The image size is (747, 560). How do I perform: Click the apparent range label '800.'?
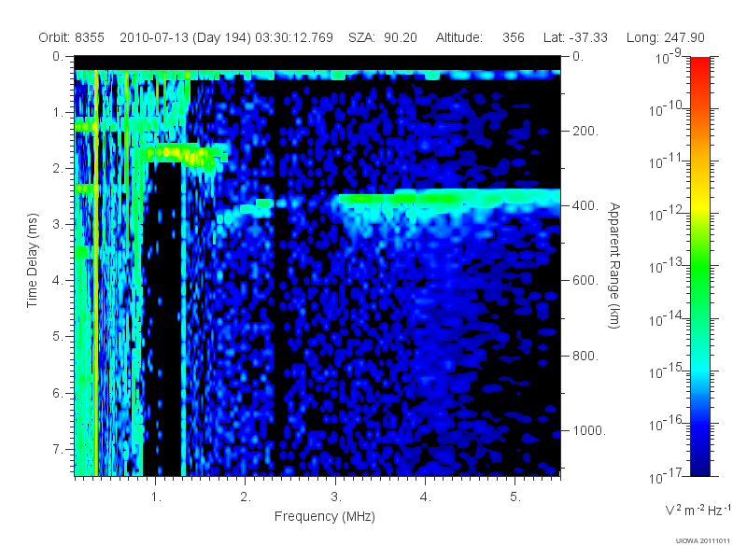tap(585, 356)
